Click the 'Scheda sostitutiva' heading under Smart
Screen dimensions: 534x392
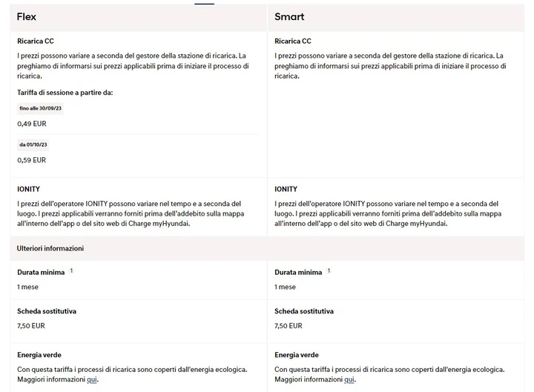pyautogui.click(x=304, y=311)
